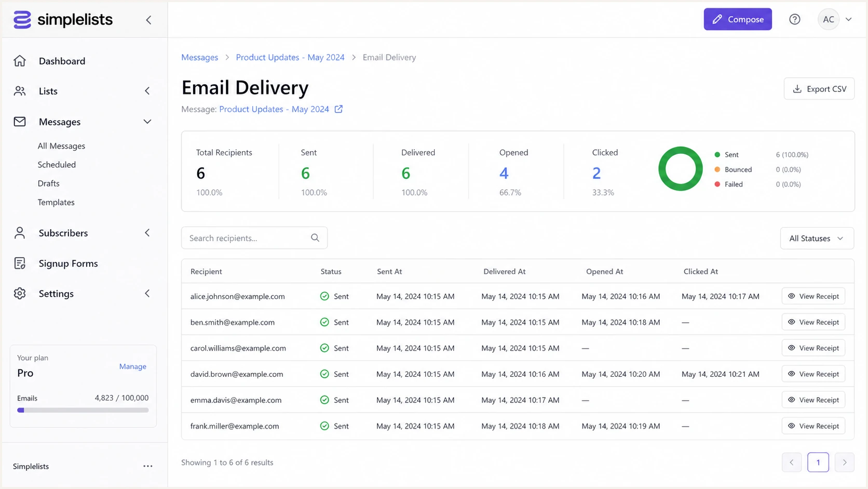
Task: Select page 1 in pagination
Action: tap(818, 462)
